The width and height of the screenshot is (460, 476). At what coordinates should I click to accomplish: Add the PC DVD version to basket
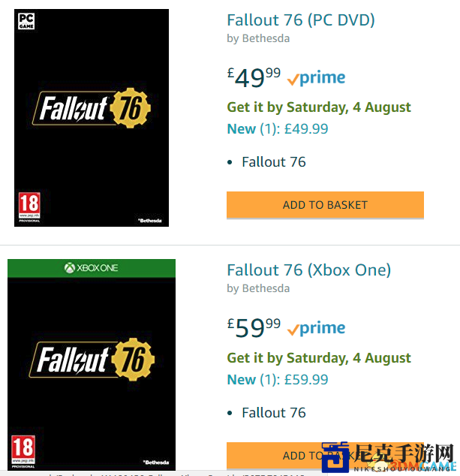[325, 205]
